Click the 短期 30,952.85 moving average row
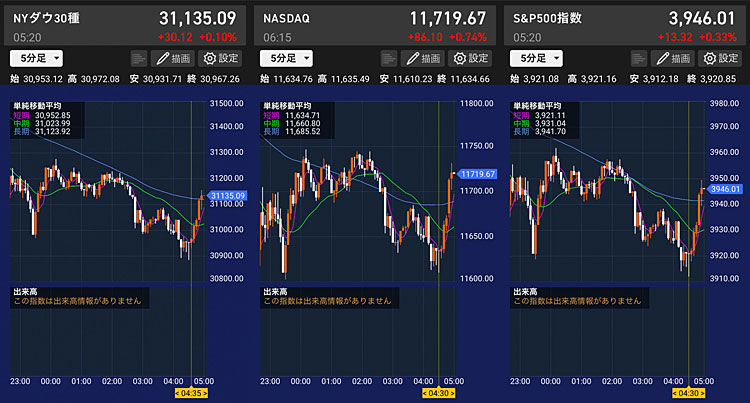 42,115
